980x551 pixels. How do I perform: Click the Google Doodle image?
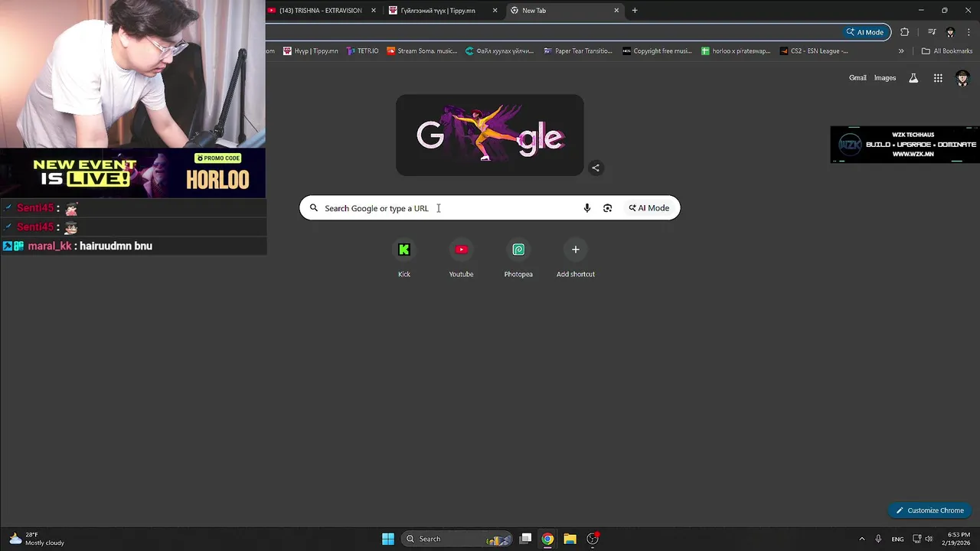(x=490, y=135)
